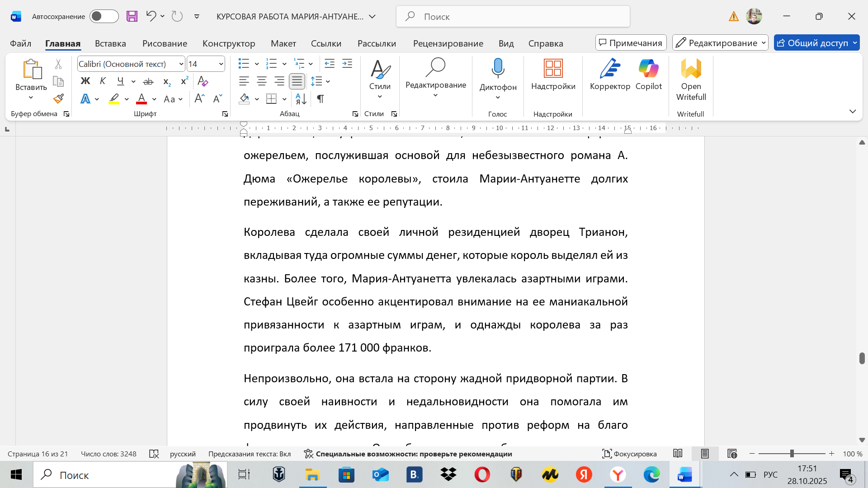Viewport: 868px width, 488px height.
Task: Open the Примечания comments button
Action: (x=631, y=43)
